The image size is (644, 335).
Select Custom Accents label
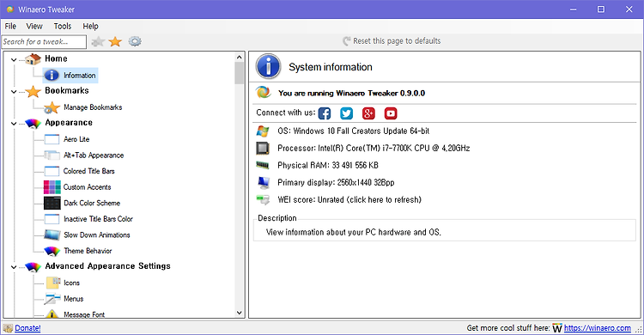pyautogui.click(x=87, y=187)
